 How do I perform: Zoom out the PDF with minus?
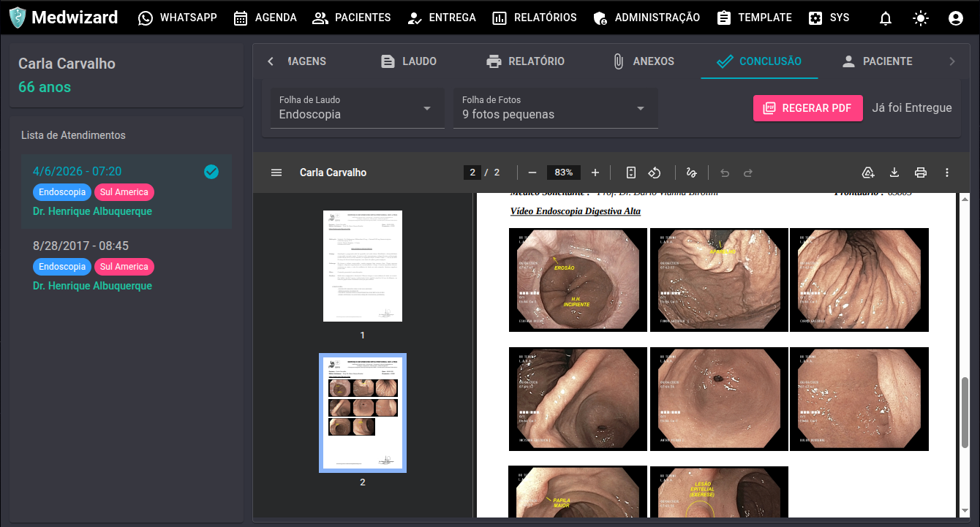coord(532,172)
